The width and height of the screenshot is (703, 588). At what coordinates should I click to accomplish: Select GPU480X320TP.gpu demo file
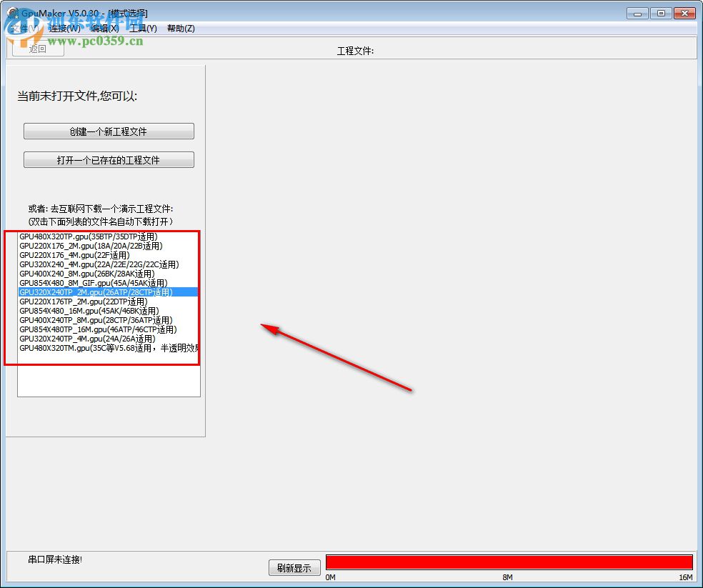pyautogui.click(x=89, y=236)
